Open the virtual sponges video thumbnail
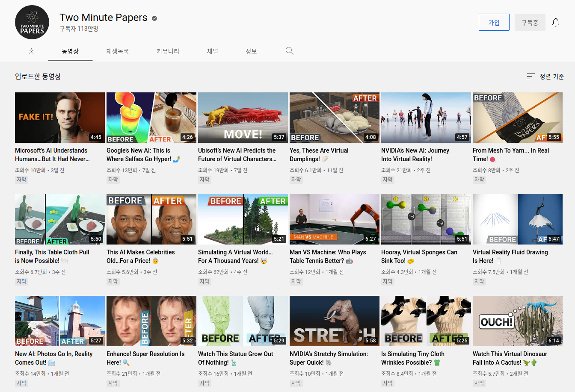Image resolution: width=575 pixels, height=392 pixels. point(426,219)
